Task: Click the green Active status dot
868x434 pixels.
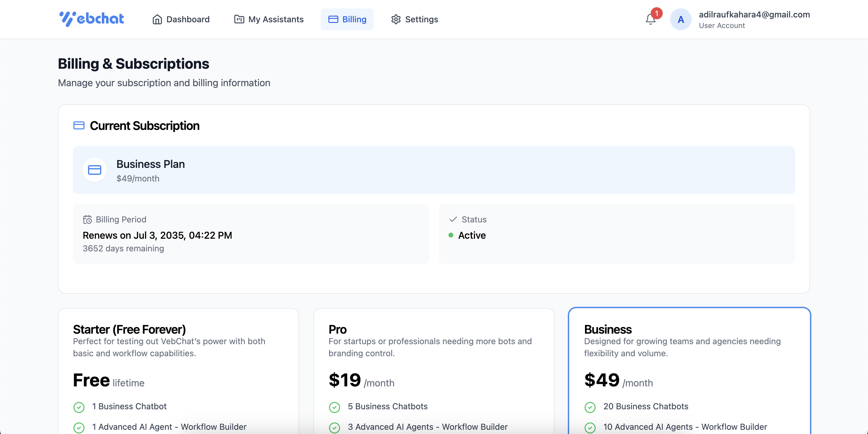Action: [x=451, y=235]
